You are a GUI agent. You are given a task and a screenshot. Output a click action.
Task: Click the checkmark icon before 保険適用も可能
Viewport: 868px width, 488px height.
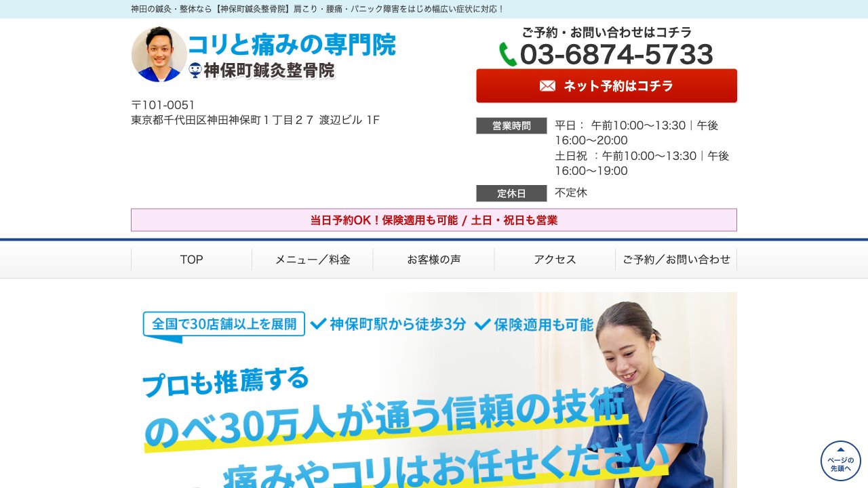point(483,324)
